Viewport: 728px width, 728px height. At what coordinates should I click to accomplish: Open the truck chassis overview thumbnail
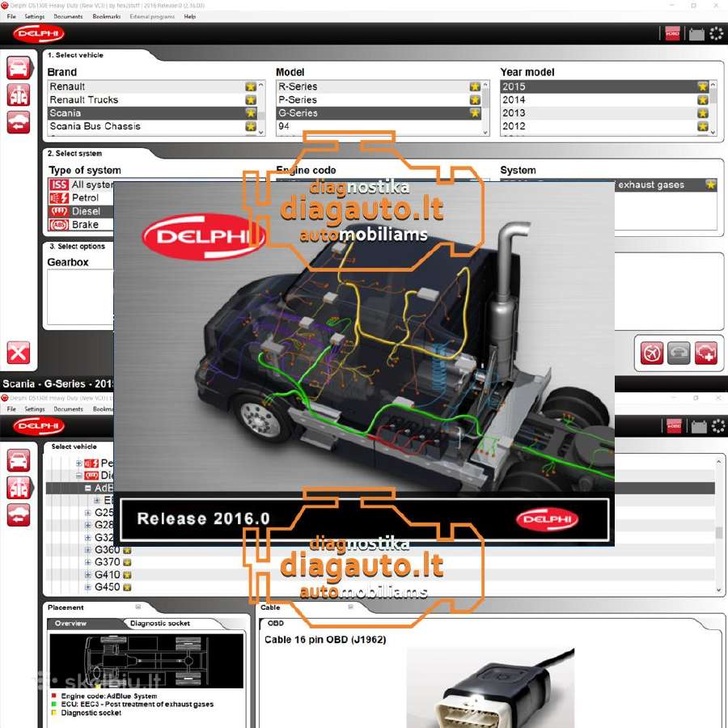coord(146,661)
